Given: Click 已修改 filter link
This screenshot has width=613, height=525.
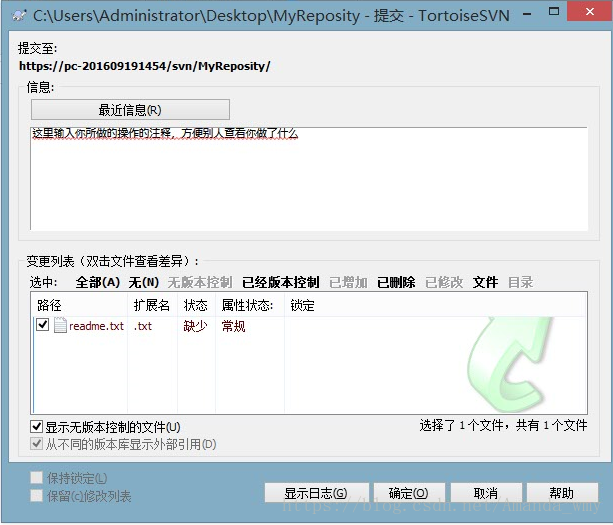Looking at the screenshot, I should 444,282.
